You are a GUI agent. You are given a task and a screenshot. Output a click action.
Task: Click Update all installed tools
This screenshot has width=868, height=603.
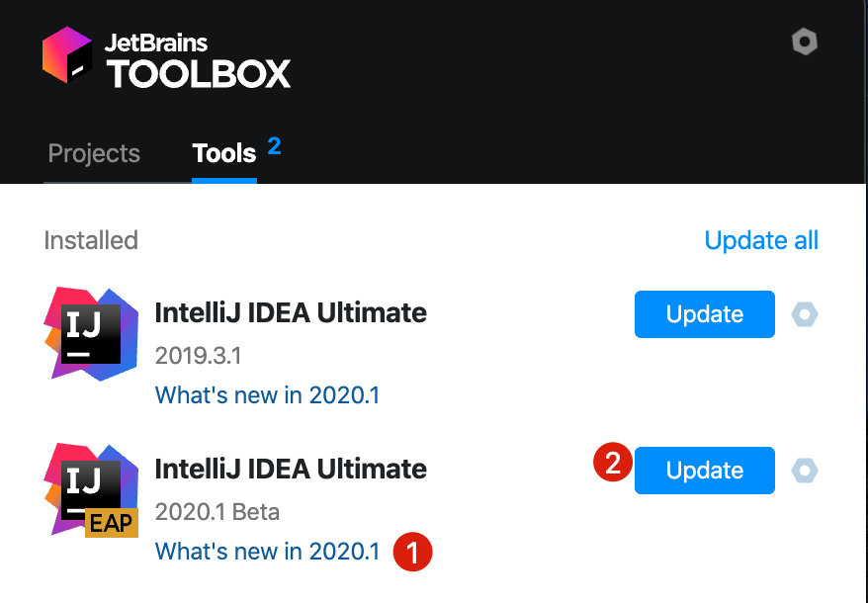pyautogui.click(x=761, y=240)
